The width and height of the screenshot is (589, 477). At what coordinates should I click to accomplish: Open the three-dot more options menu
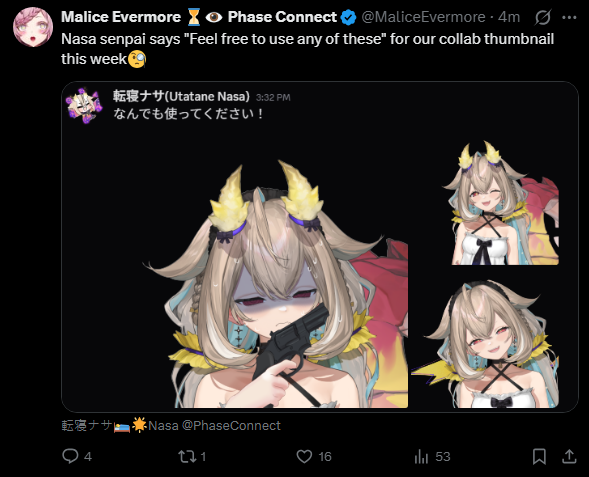569,17
